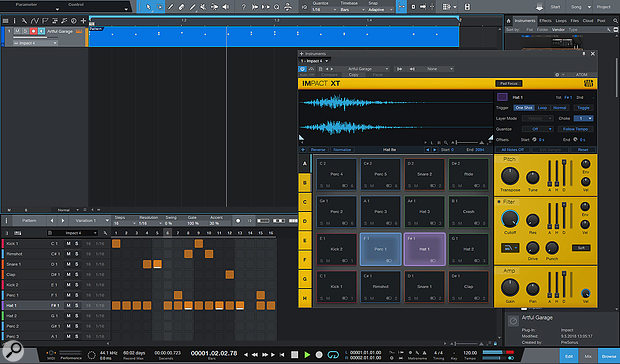Choose the Eraser tool
This screenshot has height=364, width=620.
click(x=181, y=7)
